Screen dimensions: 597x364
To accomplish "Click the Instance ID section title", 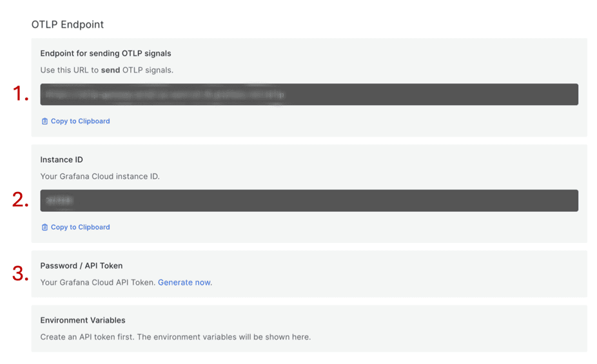I will [61, 160].
